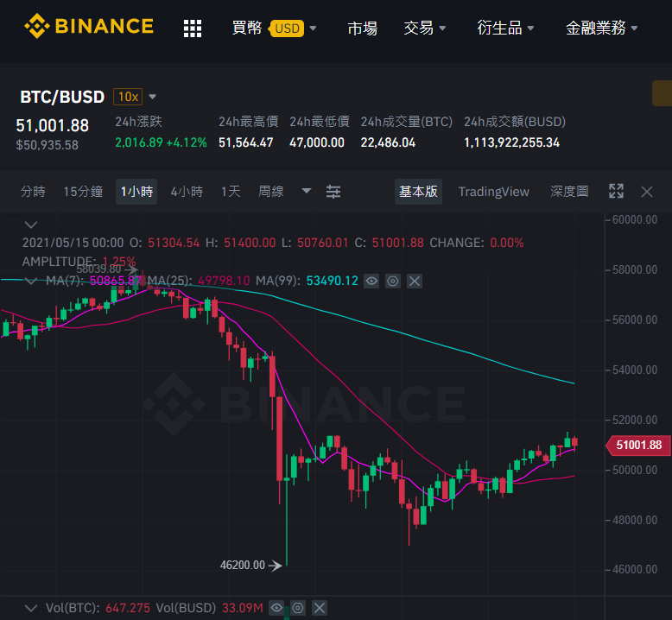
Task: Expand the BTC/BUSD pair selector arrow
Action: point(152,97)
